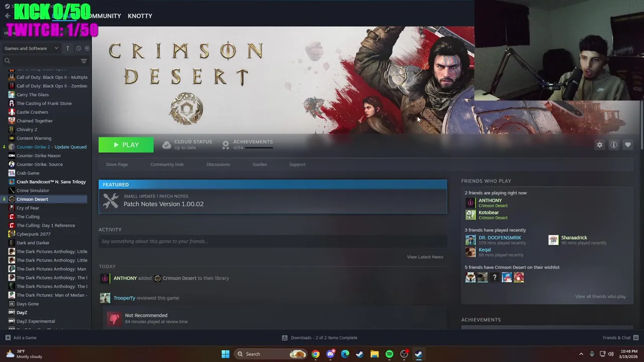644x362 pixels.
Task: Open the KNOTTY profile menu
Action: pos(140,16)
